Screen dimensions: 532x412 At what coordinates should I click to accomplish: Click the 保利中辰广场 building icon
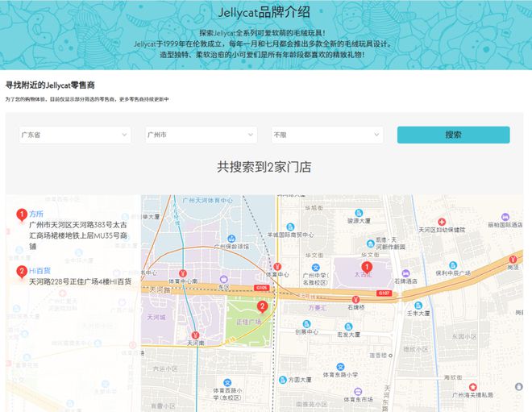pos(453,265)
